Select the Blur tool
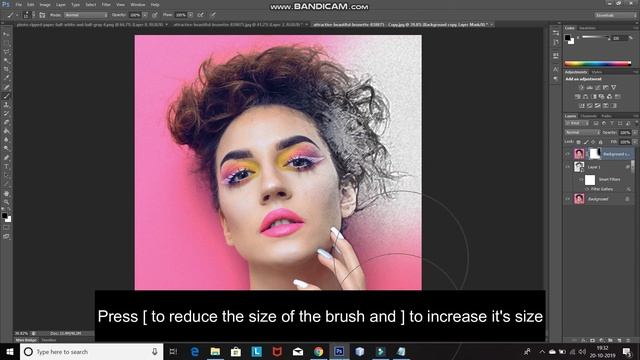 tap(6, 140)
